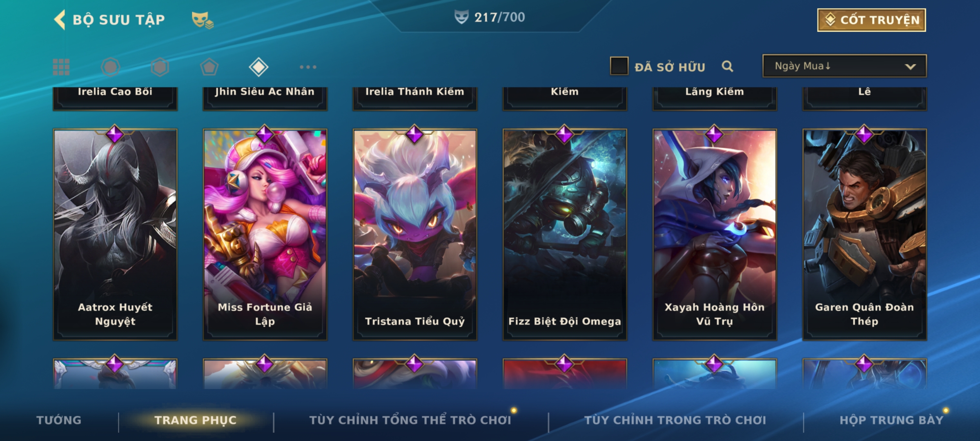
Task: Select the round circle rarity filter icon
Action: point(110,67)
